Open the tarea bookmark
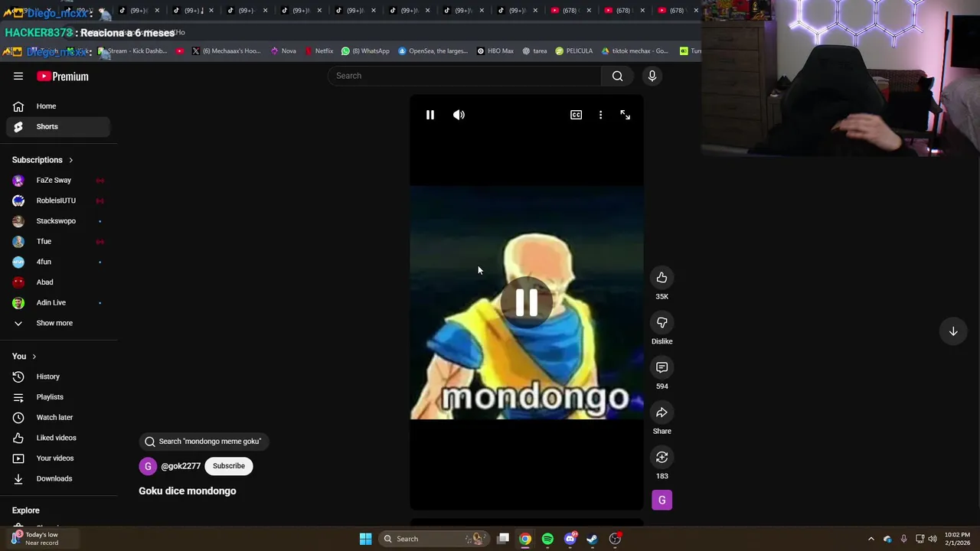This screenshot has width=980, height=551. point(534,51)
